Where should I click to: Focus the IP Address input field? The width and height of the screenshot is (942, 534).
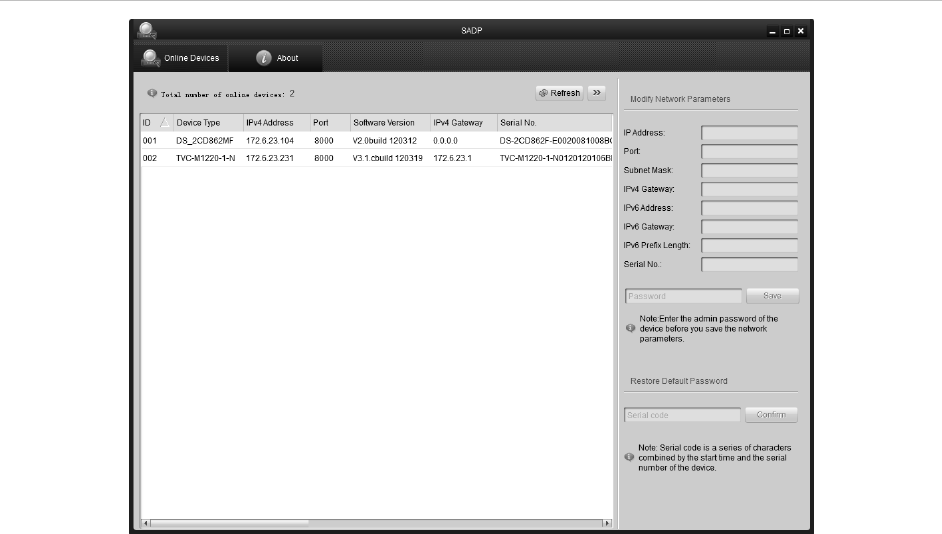pyautogui.click(x=749, y=133)
